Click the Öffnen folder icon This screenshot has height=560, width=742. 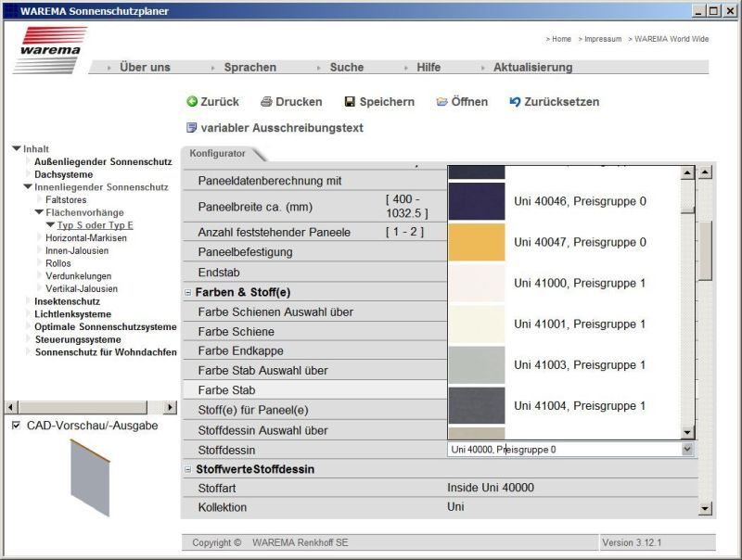tap(441, 102)
